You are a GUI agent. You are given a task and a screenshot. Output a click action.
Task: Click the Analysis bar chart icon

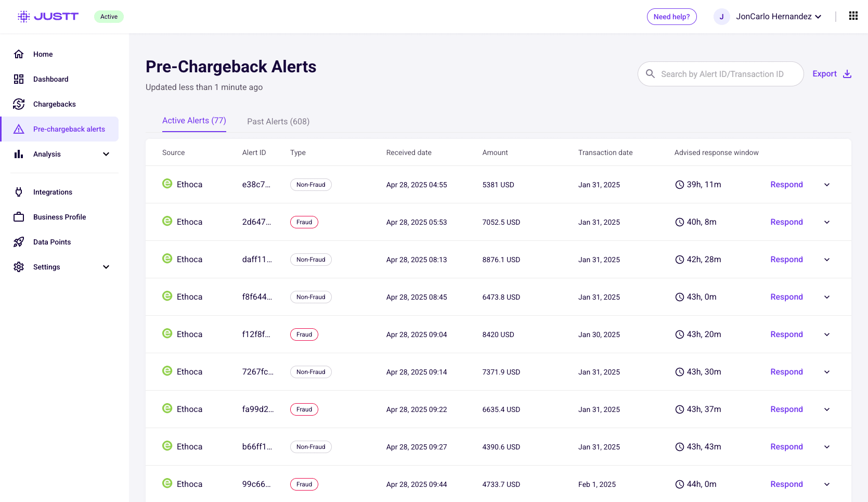click(x=19, y=154)
